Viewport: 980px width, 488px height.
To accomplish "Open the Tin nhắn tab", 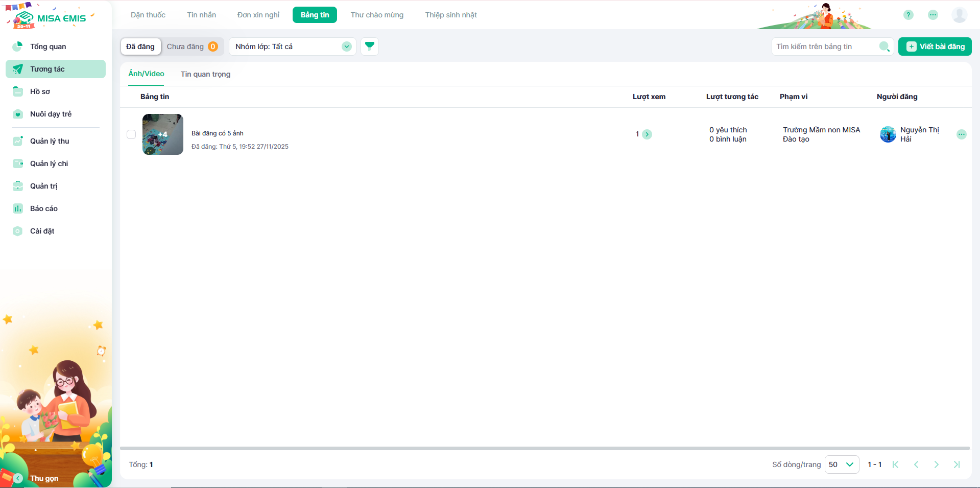I will tap(201, 15).
